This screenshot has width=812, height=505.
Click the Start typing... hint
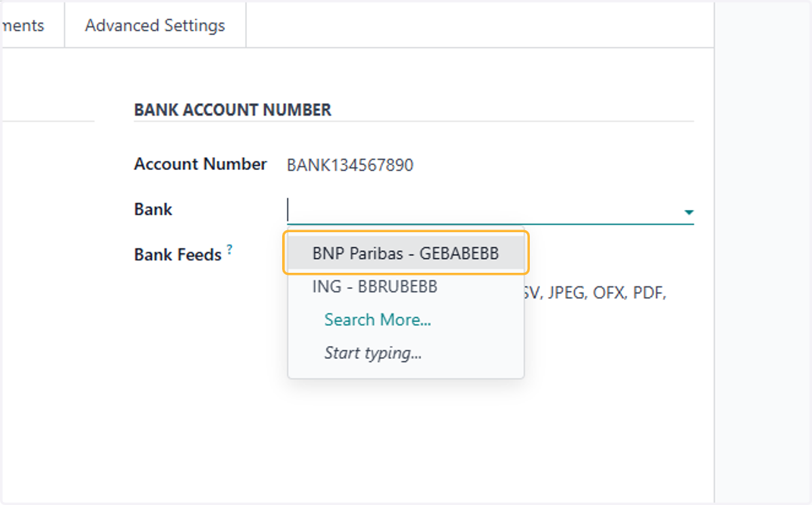click(373, 353)
